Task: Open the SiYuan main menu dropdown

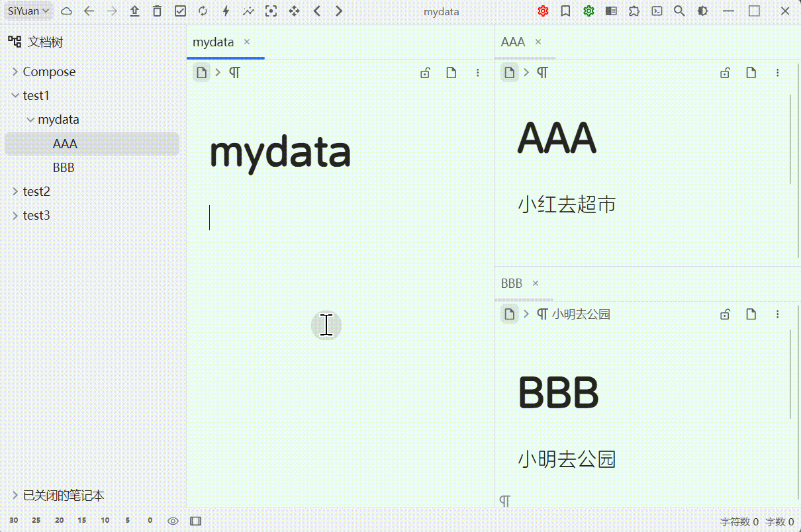Action: click(x=28, y=11)
